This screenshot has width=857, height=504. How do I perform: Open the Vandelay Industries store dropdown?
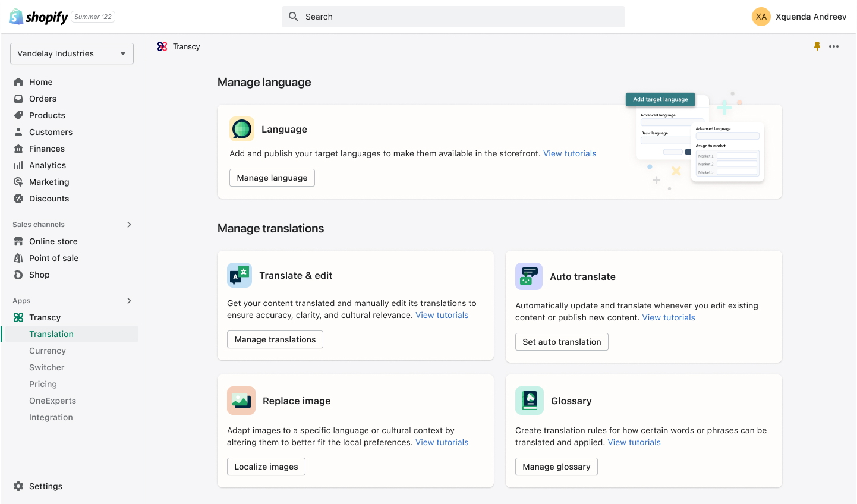point(72,53)
